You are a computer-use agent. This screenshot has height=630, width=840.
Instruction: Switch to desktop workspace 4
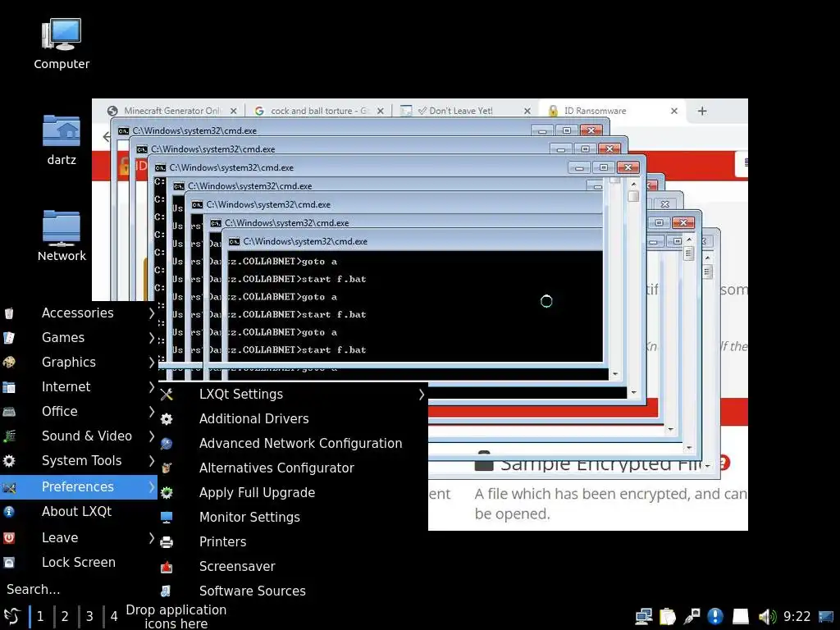pyautogui.click(x=113, y=617)
